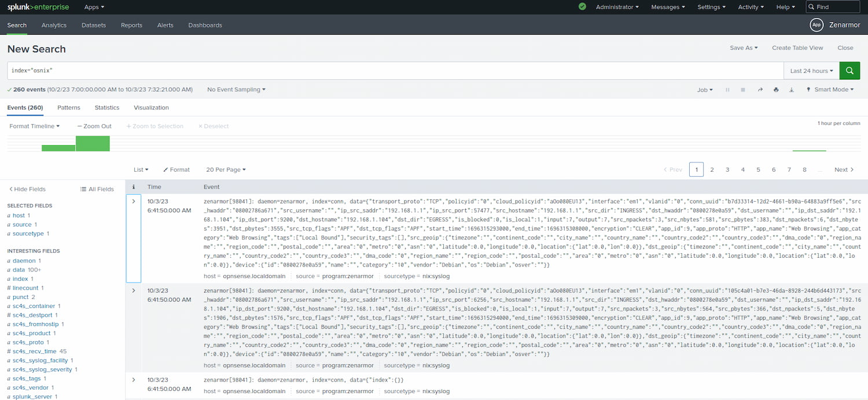This screenshot has height=400, width=868.
Task: Click Create Table View
Action: click(797, 48)
